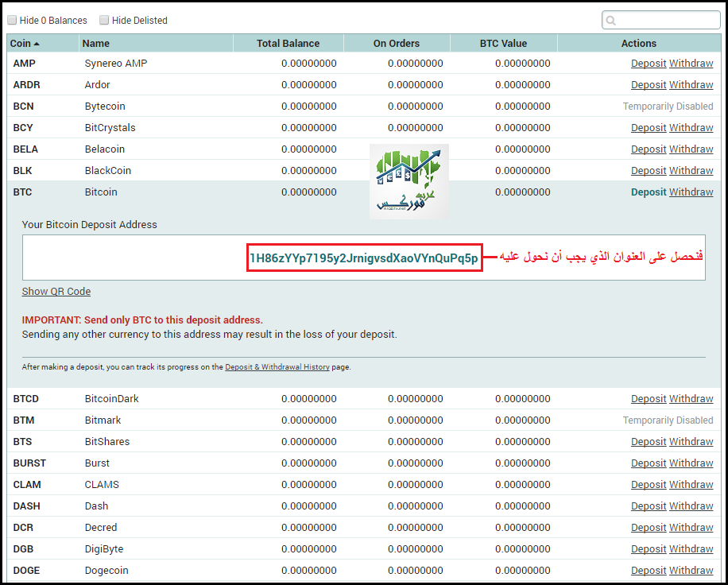Image resolution: width=728 pixels, height=585 pixels.
Task: Open Withdraw for BTC
Action: tap(691, 192)
